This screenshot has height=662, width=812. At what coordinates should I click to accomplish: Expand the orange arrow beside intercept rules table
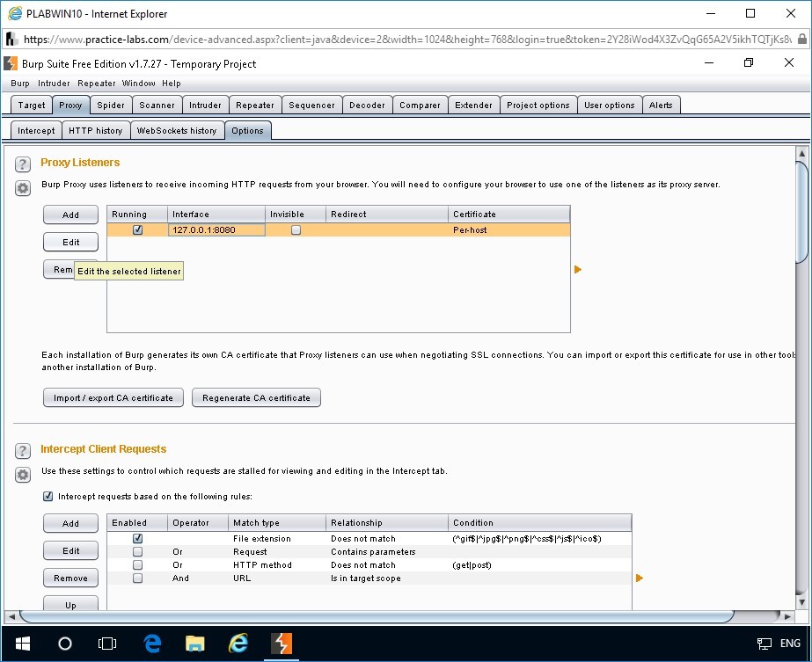[x=640, y=578]
